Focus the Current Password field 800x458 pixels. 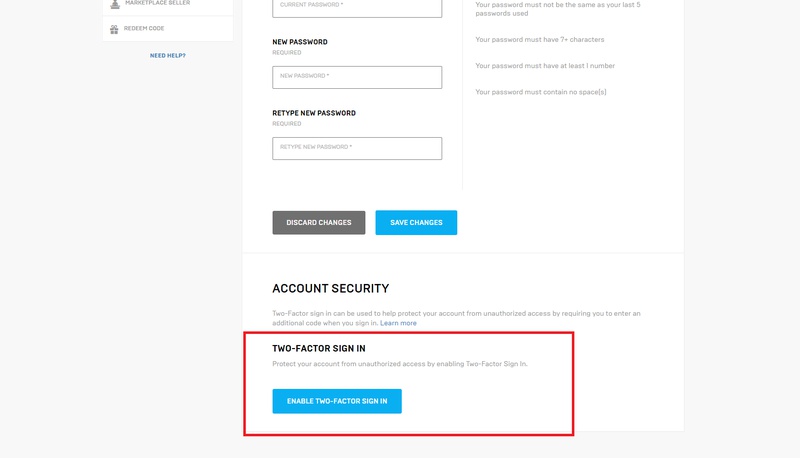point(357,6)
